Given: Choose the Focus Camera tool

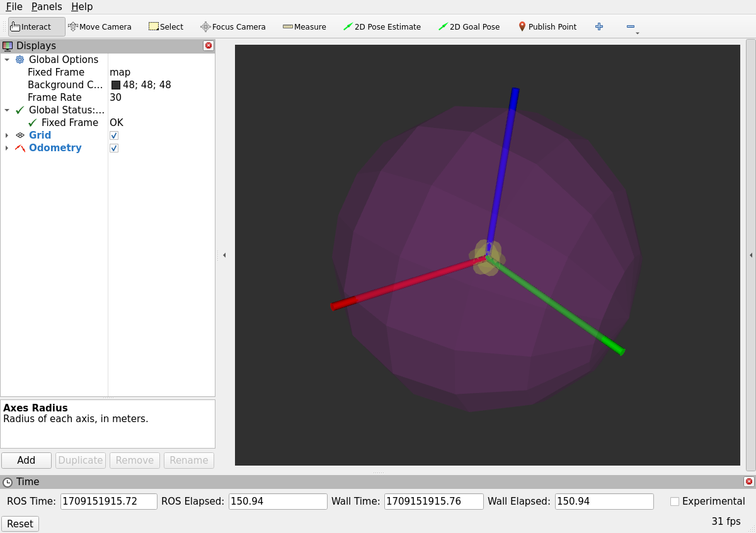Looking at the screenshot, I should click(233, 26).
